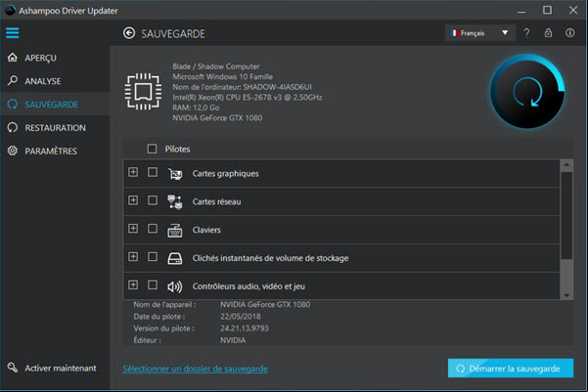This screenshot has height=392, width=588.
Task: Click the back arrow next to SAUVEGARDE
Action: coord(129,33)
